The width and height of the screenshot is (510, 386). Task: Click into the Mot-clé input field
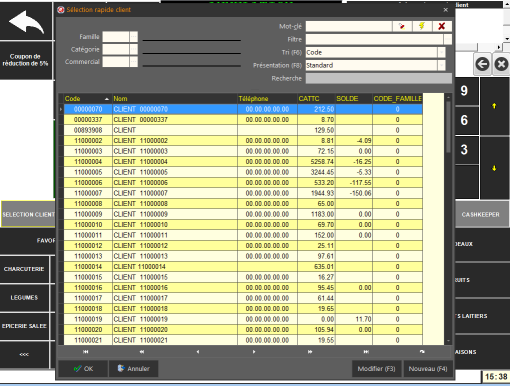[349, 26]
